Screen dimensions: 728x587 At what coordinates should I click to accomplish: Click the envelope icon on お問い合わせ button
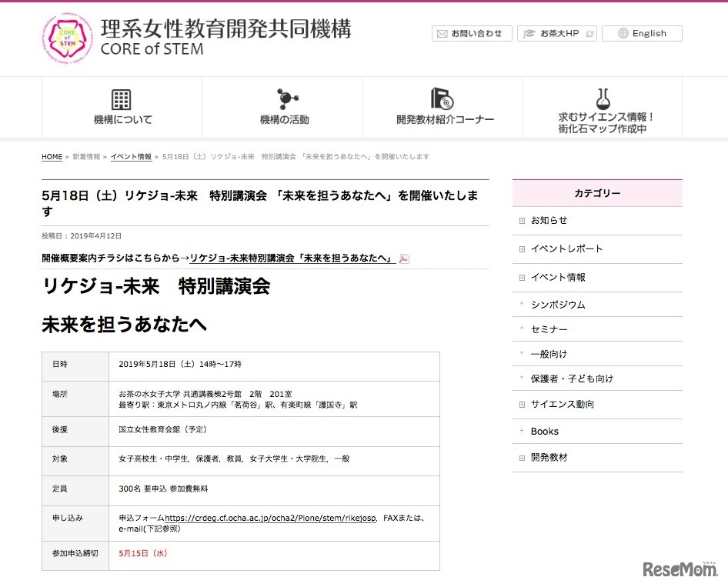[x=442, y=33]
